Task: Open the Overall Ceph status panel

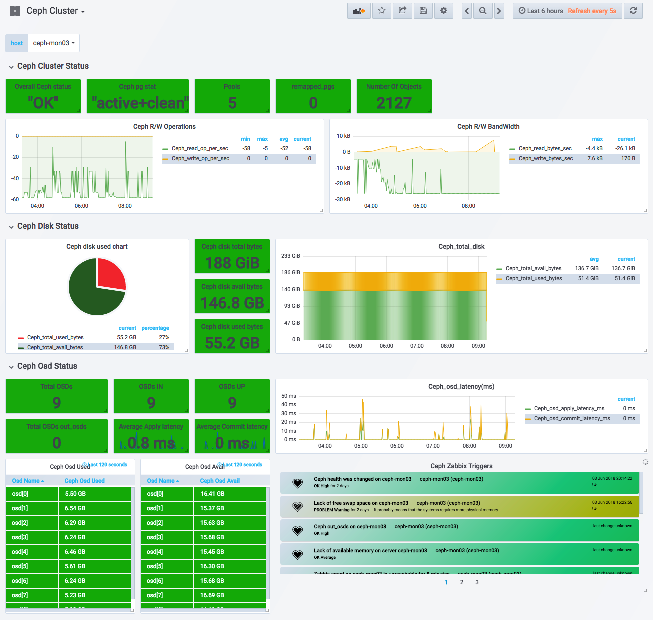Action: click(43, 96)
